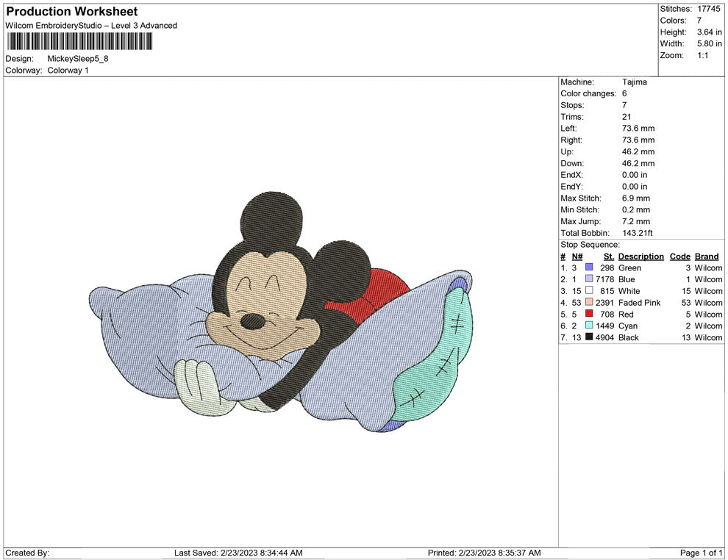Image resolution: width=728 pixels, height=560 pixels.
Task: Click the design barcode
Action: tap(78, 40)
